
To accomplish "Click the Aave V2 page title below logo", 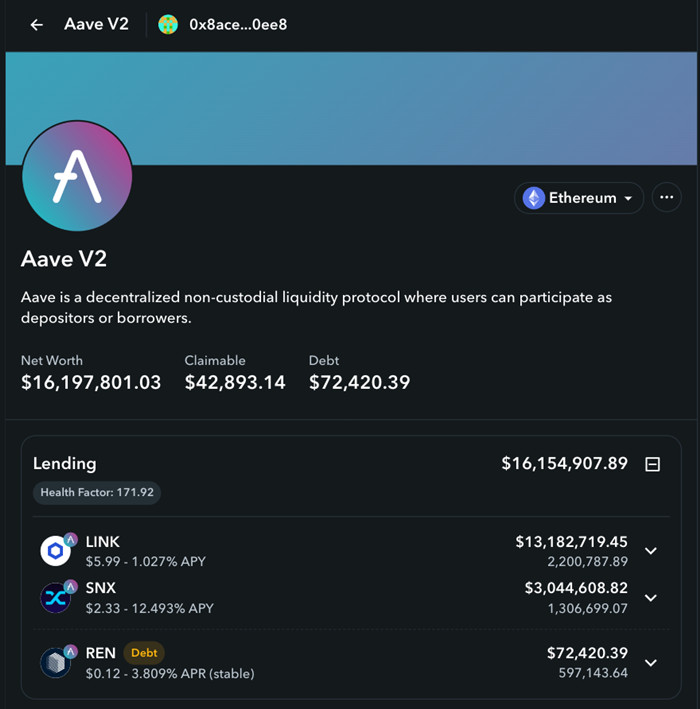I will tap(64, 259).
